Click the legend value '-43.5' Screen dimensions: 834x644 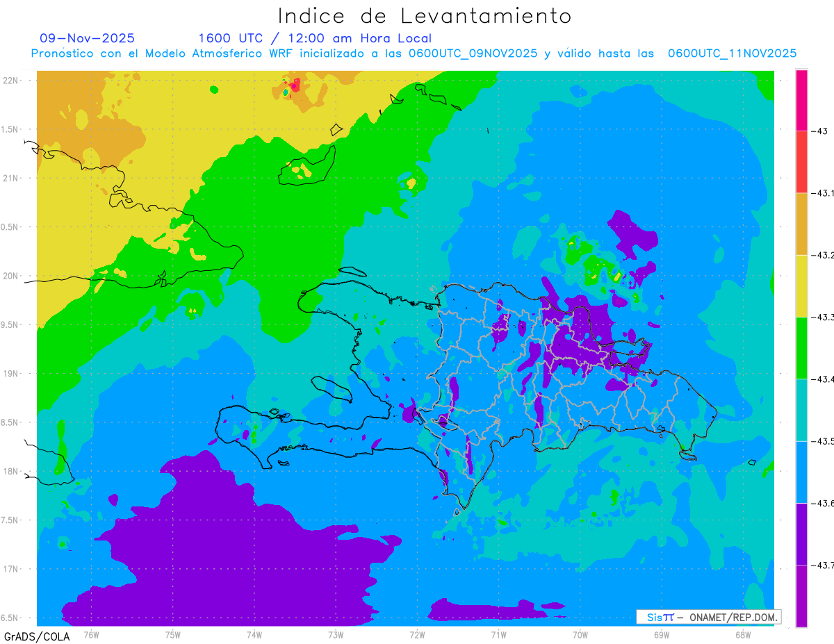pyautogui.click(x=823, y=441)
